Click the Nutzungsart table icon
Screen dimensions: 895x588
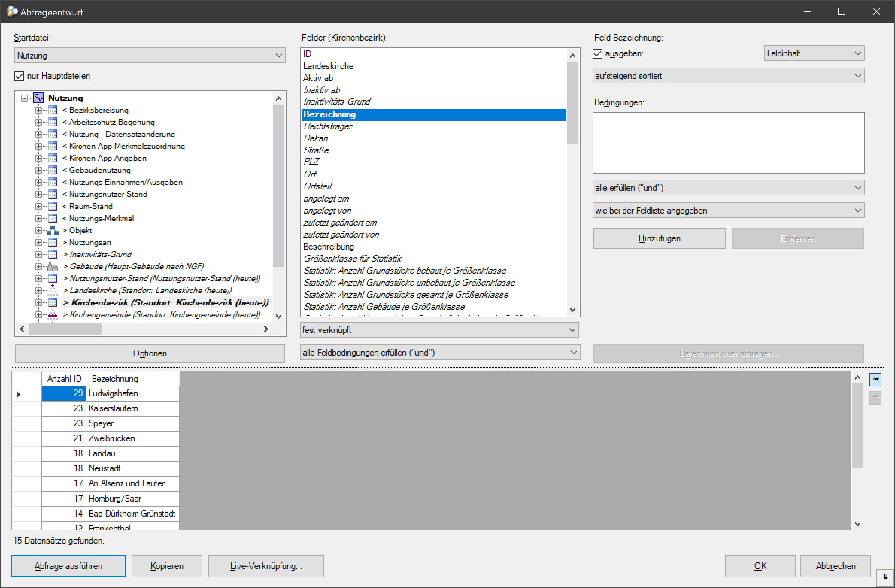[53, 242]
